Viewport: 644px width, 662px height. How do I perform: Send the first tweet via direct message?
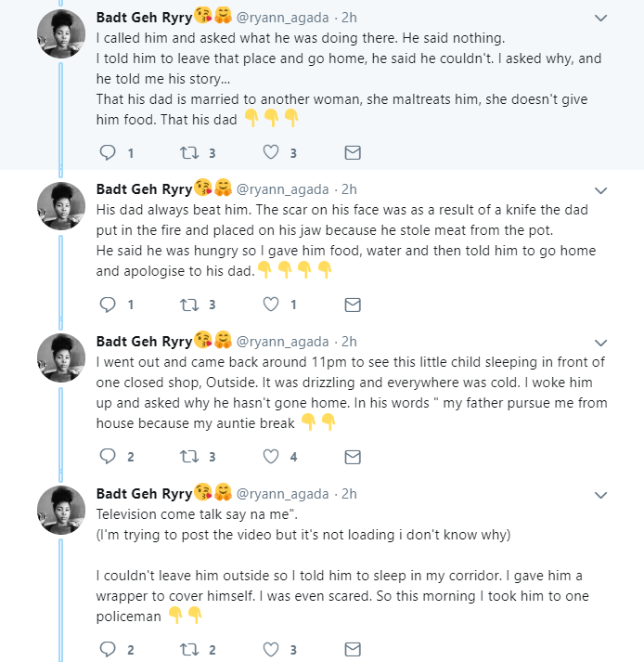coord(353,152)
